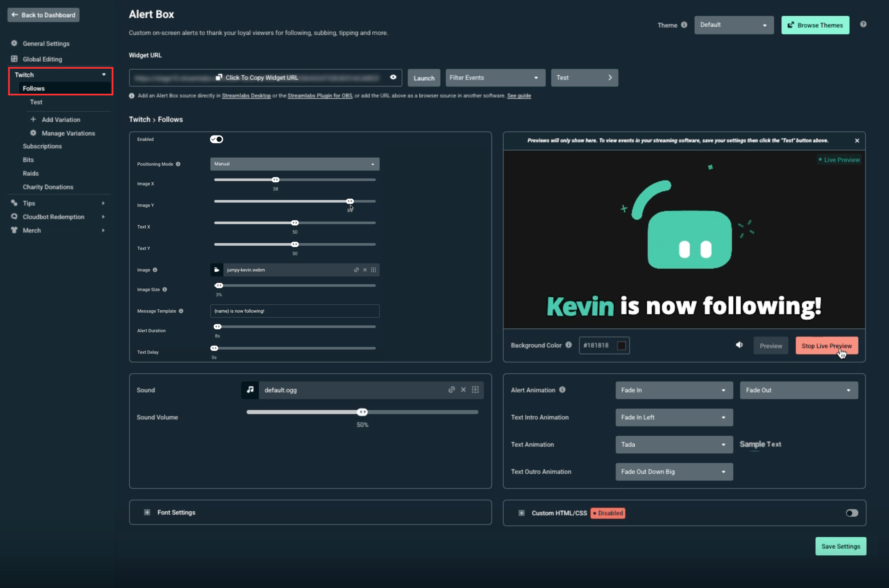The image size is (889, 588).
Task: Open the Filter Events dropdown
Action: pyautogui.click(x=495, y=78)
